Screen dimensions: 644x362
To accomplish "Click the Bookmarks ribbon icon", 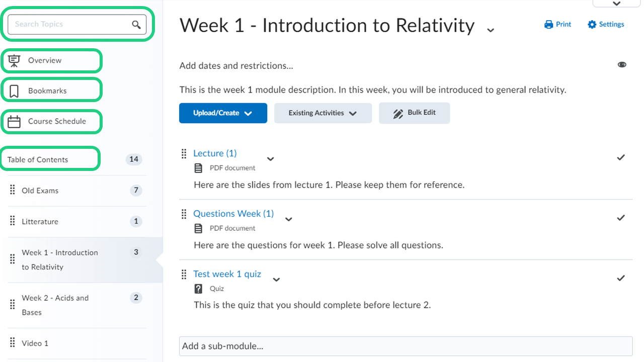I will tap(14, 91).
